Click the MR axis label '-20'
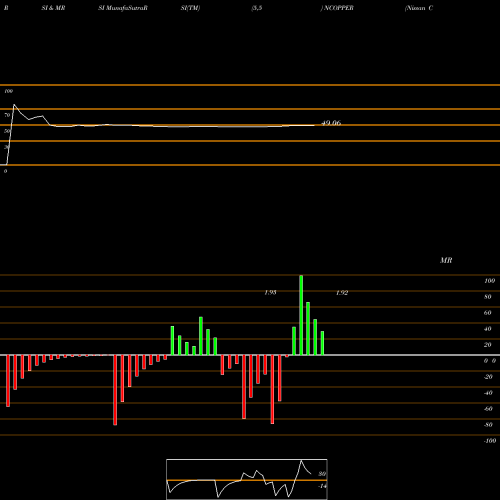The height and width of the screenshot is (500, 500). 488,377
